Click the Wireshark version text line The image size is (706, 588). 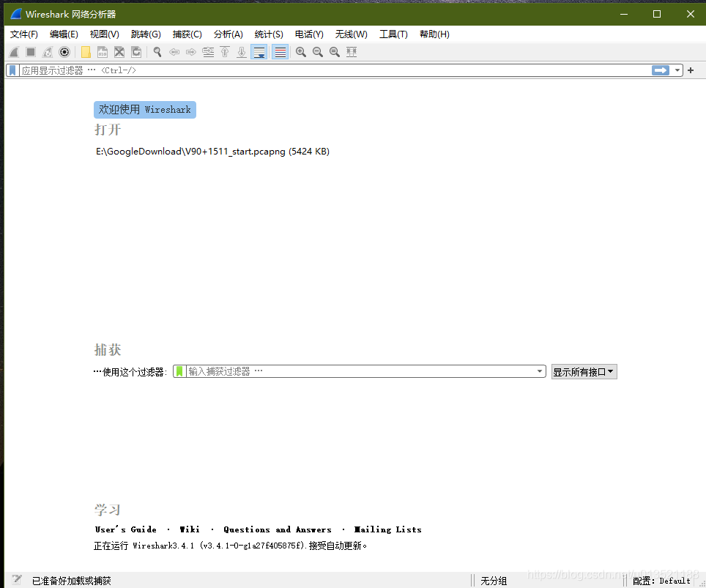pos(230,546)
